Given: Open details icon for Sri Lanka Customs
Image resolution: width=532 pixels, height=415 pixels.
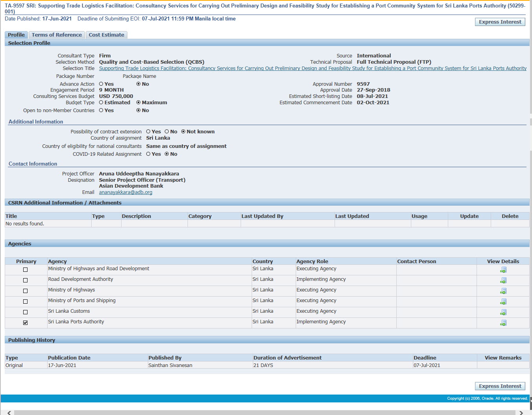Looking at the screenshot, I should coord(503,312).
